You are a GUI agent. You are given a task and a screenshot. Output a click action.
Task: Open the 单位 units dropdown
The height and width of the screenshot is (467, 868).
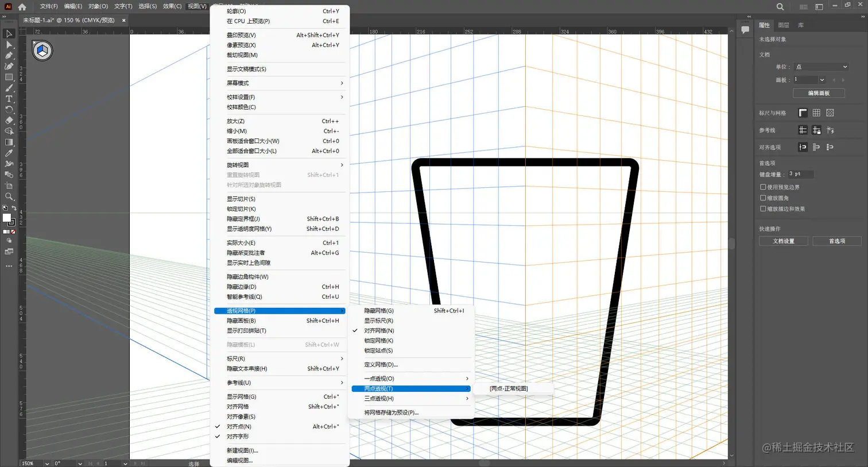821,67
